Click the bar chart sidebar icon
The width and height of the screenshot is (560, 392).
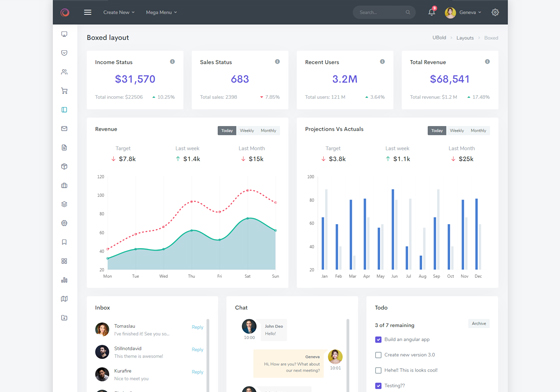64,280
